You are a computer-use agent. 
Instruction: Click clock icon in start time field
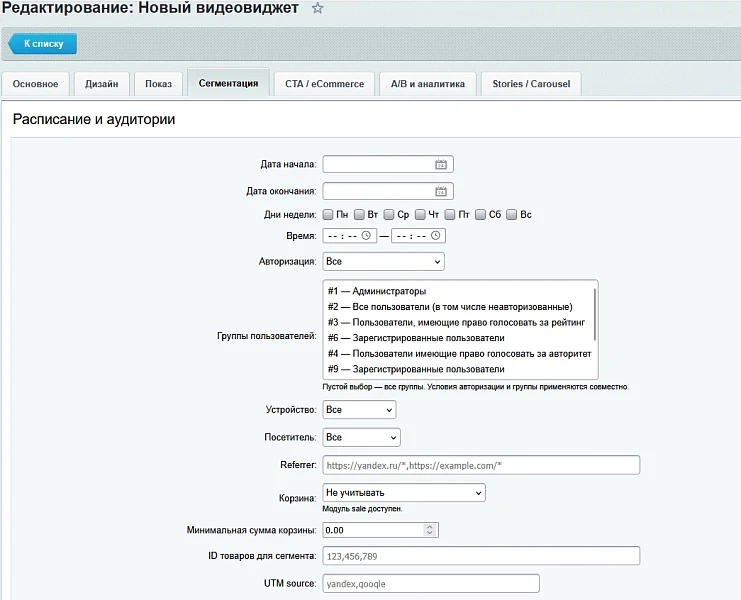(366, 235)
